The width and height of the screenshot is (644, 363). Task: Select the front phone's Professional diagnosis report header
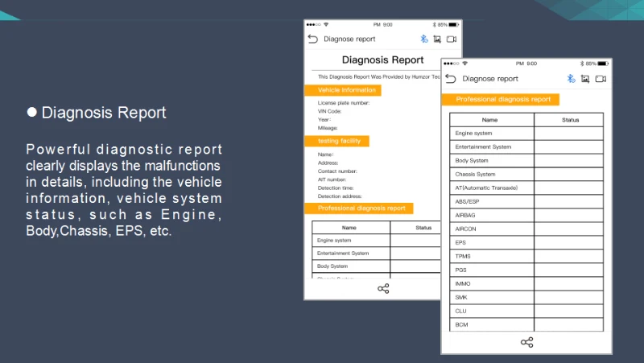(500, 99)
